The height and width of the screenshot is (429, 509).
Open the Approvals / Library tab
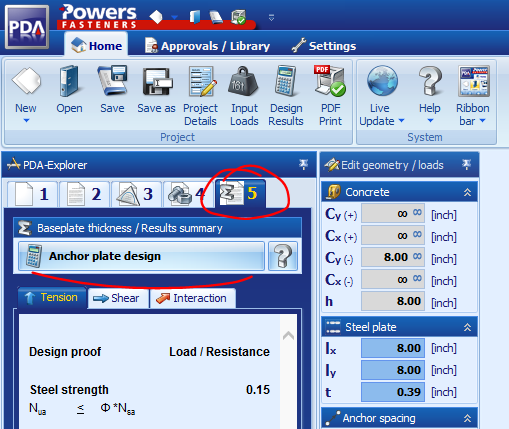(207, 46)
